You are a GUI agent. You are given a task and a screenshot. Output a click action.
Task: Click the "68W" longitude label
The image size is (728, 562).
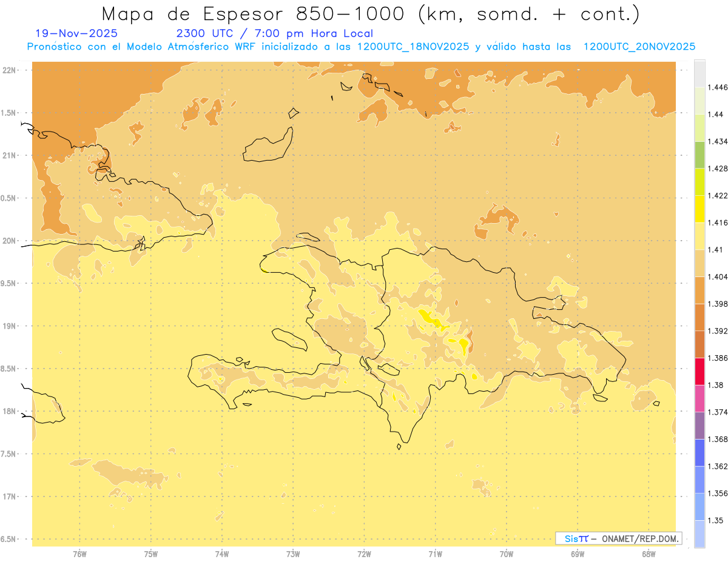click(x=649, y=554)
